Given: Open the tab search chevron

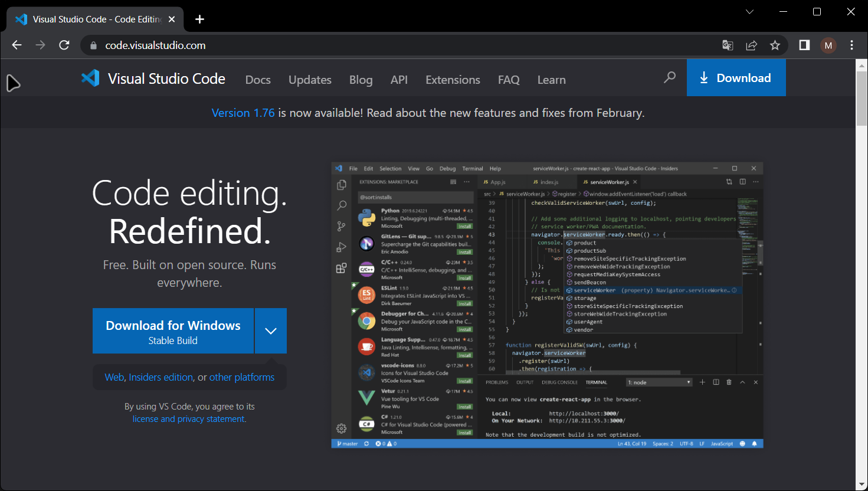Looking at the screenshot, I should pyautogui.click(x=749, y=12).
